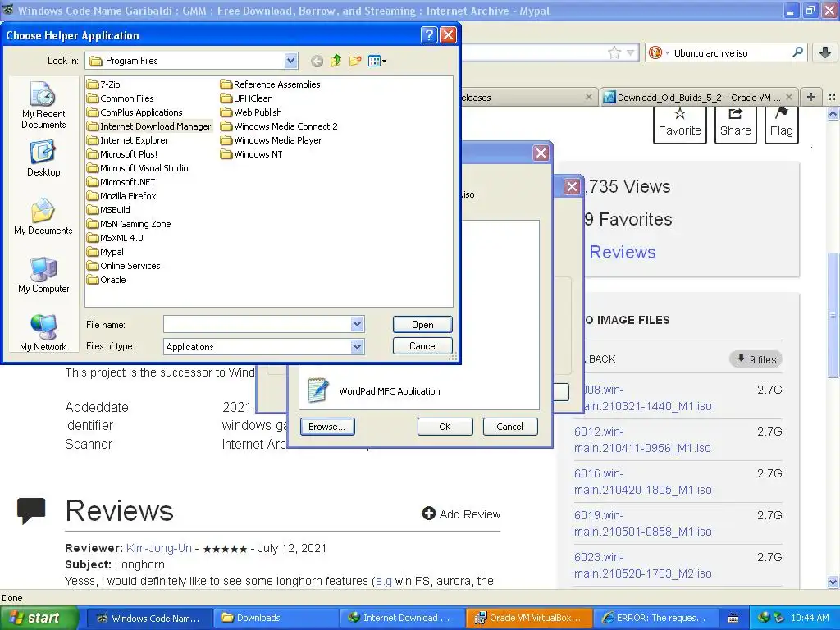Create a new folder in the file dialog
This screenshot has height=630, width=840.
tap(354, 61)
